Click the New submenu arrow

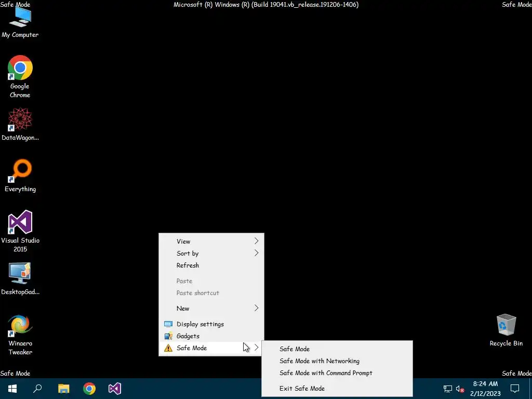[257, 308]
